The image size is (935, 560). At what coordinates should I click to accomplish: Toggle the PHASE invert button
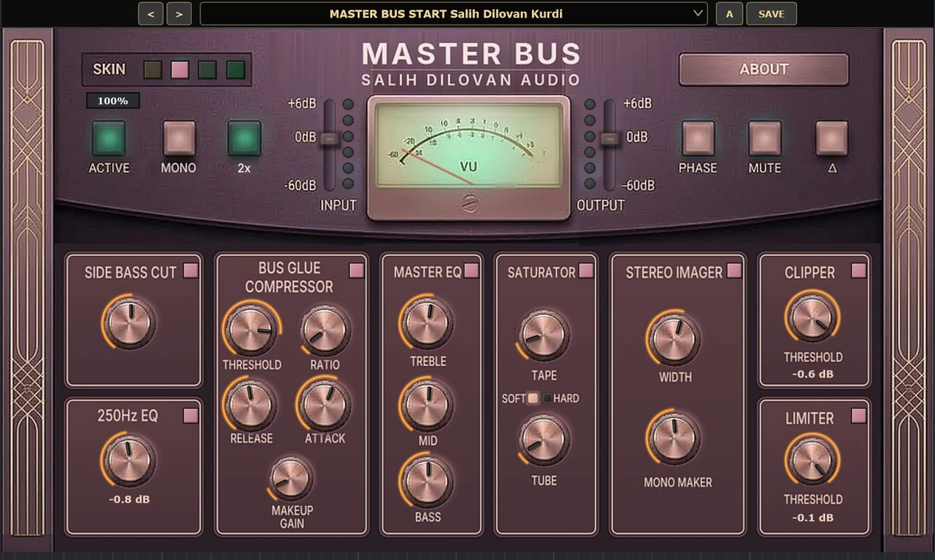698,138
